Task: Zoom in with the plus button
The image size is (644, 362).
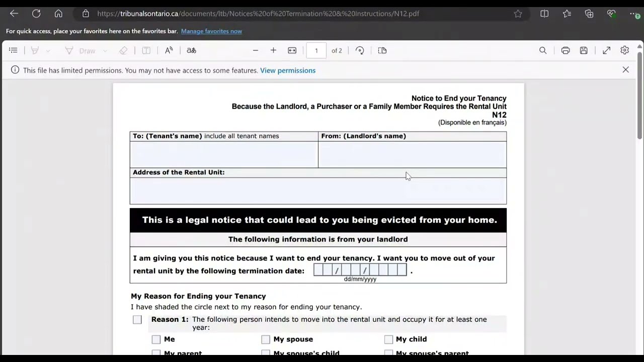Action: click(273, 50)
